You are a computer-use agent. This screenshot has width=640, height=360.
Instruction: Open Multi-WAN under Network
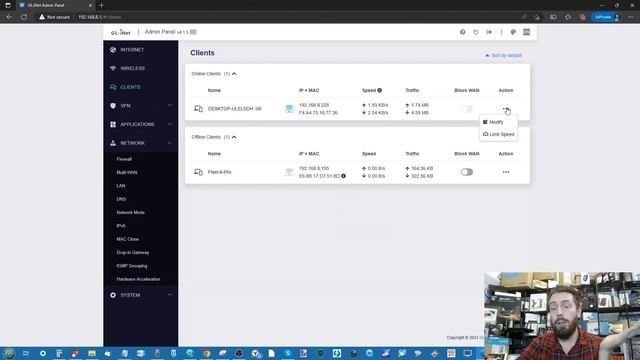127,173
